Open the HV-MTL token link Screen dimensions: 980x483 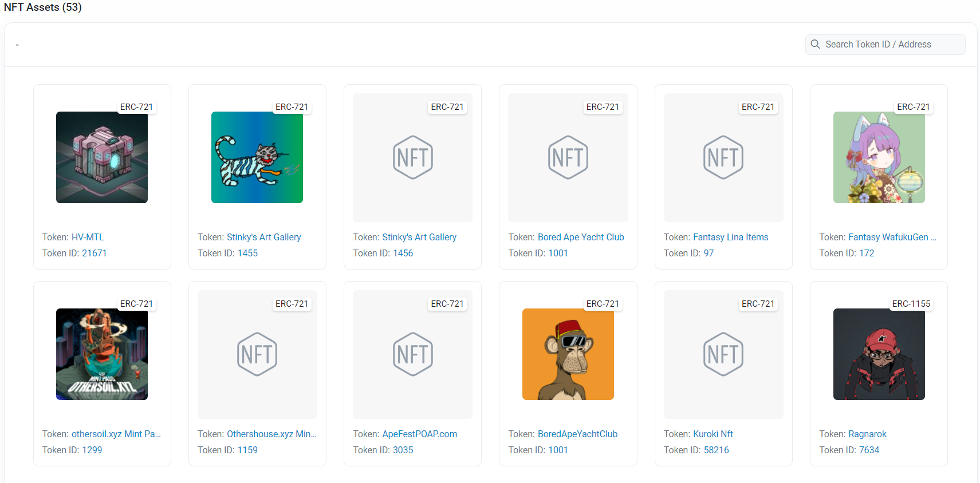coord(88,237)
